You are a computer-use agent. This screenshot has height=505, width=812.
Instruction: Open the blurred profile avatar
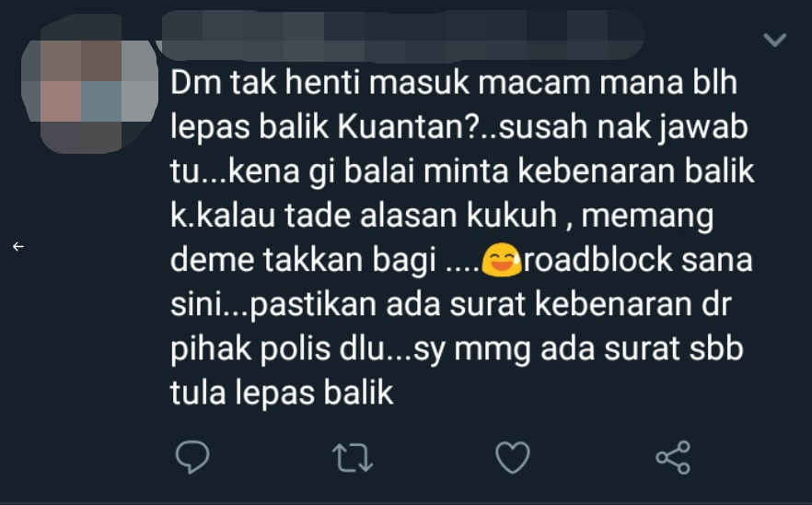click(x=89, y=84)
